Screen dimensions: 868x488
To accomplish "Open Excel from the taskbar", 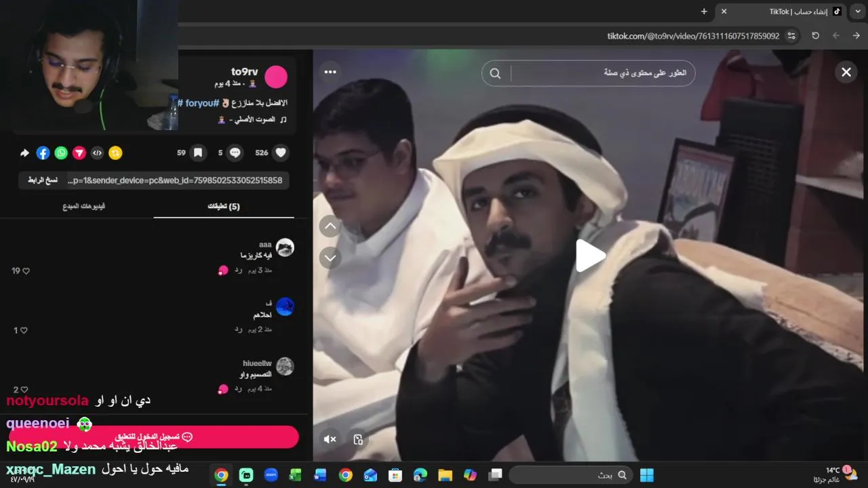I will coord(295,475).
